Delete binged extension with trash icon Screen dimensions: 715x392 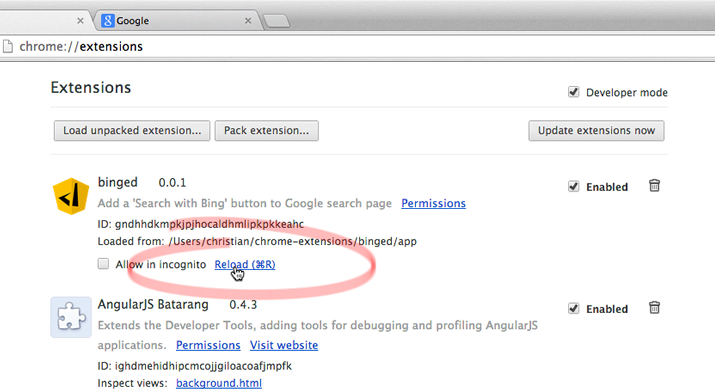654,186
